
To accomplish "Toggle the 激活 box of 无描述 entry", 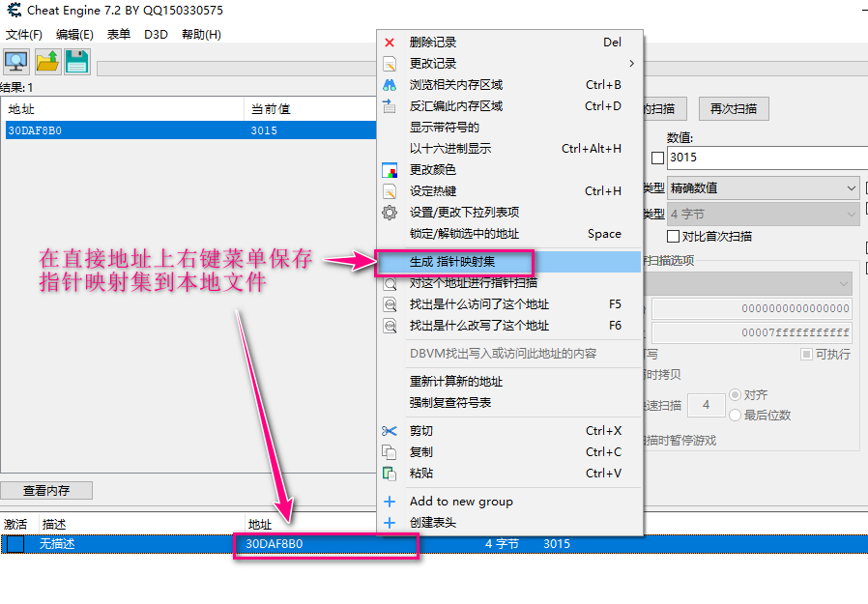I will coord(15,544).
